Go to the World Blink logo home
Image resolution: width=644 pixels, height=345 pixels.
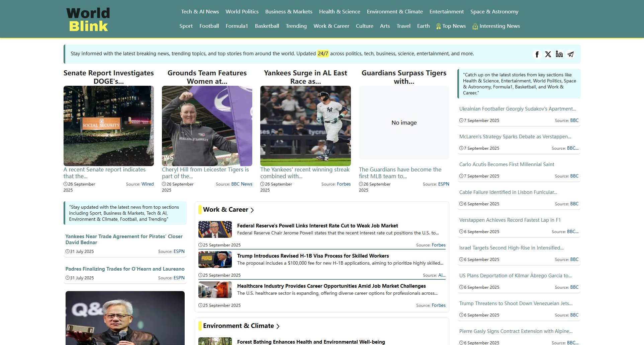[88, 19]
